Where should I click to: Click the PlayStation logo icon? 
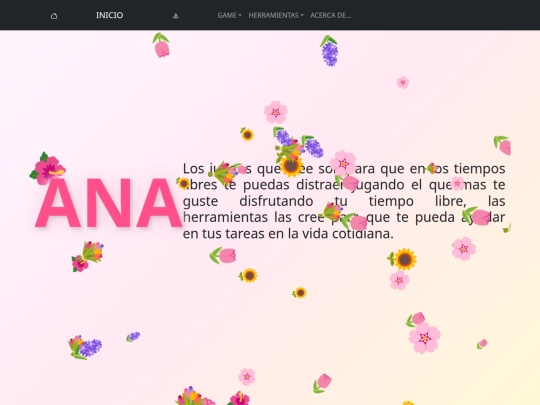(175, 16)
